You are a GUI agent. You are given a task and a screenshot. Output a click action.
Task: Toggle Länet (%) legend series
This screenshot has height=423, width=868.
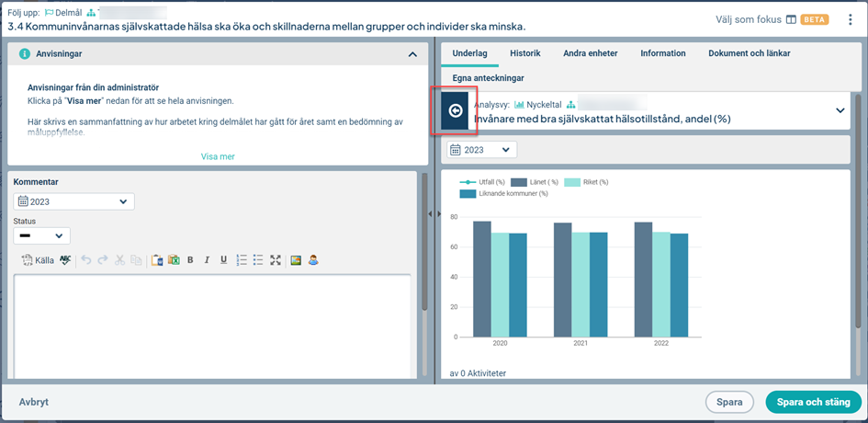535,182
